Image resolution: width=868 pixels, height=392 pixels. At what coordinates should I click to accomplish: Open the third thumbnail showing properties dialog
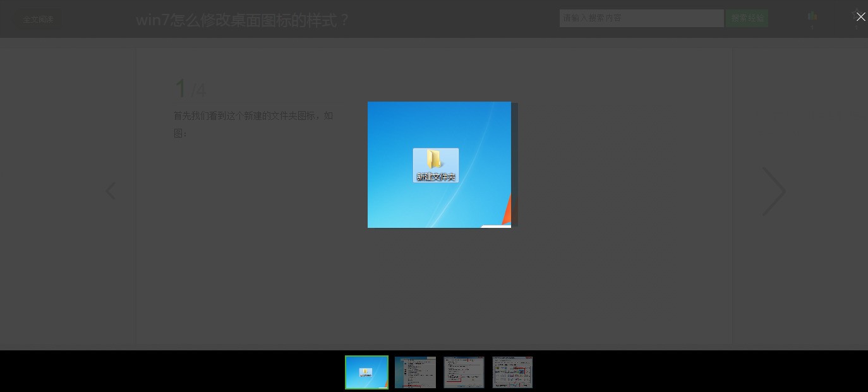click(464, 372)
